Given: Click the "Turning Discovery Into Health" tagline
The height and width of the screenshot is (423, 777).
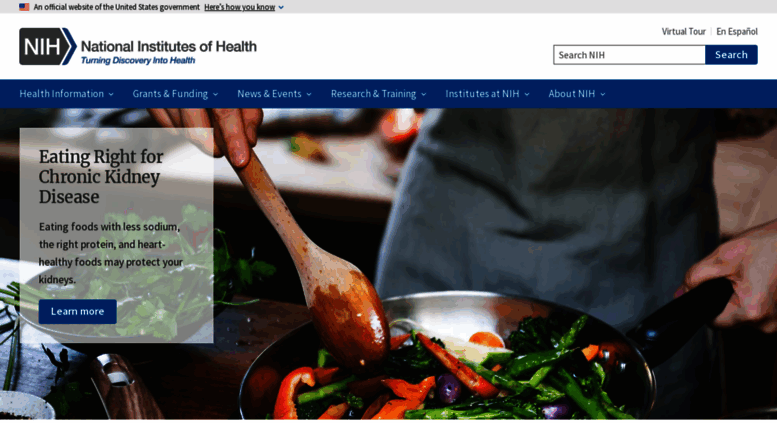Looking at the screenshot, I should pyautogui.click(x=138, y=60).
